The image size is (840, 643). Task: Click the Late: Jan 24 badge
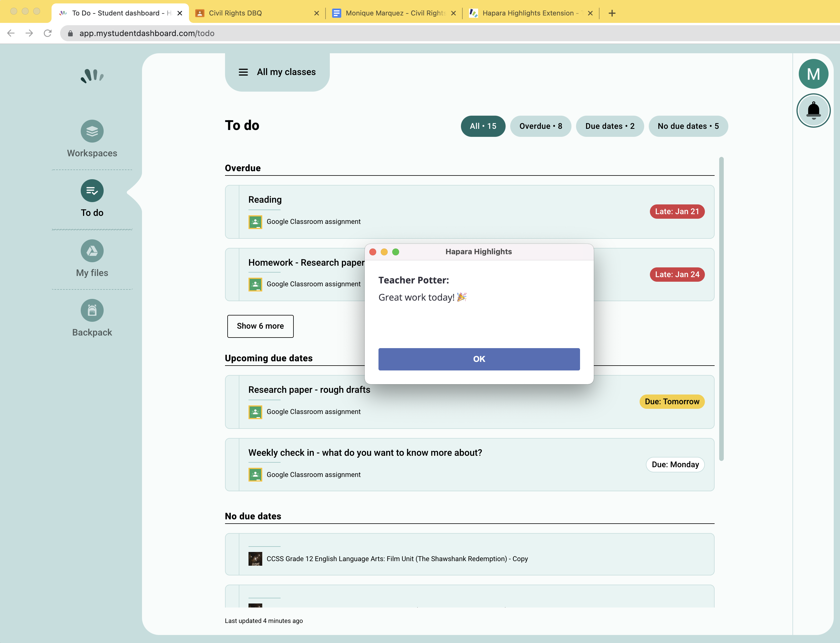coord(677,275)
